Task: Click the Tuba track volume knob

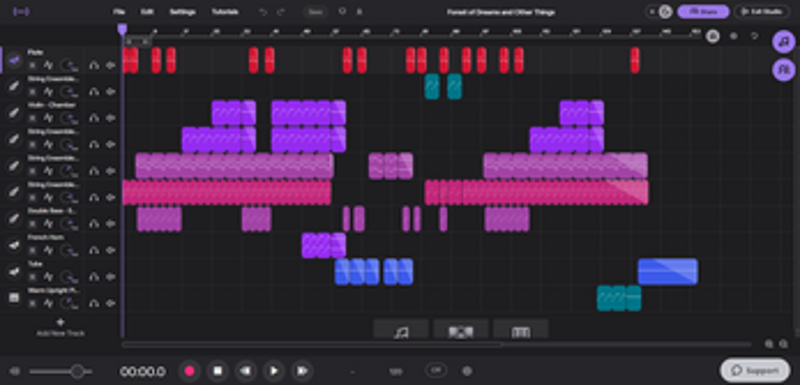Action: click(x=69, y=277)
